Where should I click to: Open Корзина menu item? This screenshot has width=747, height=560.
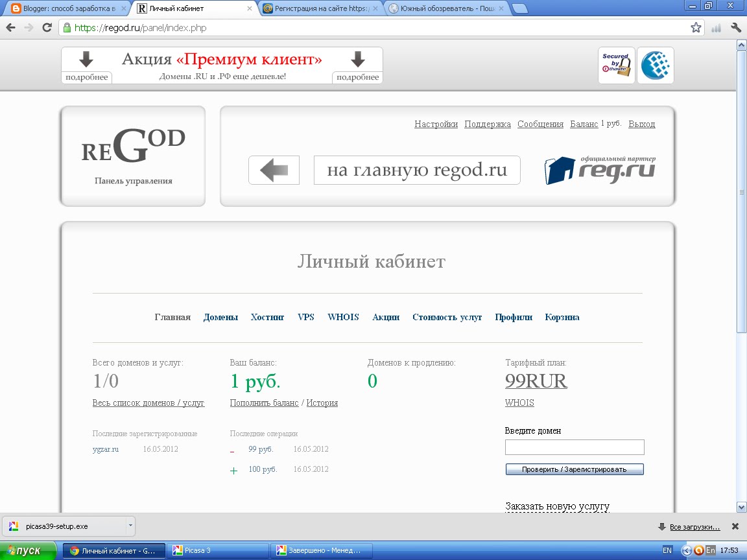(x=562, y=317)
